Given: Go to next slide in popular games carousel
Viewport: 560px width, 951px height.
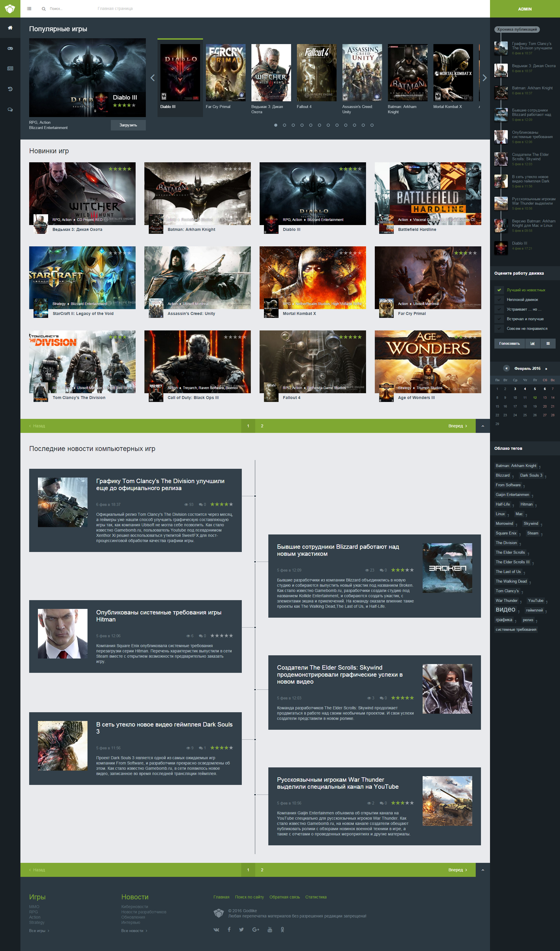Looking at the screenshot, I should coord(484,78).
